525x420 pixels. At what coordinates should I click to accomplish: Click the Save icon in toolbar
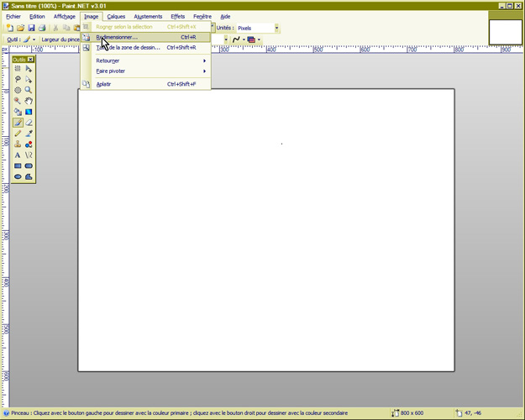[x=30, y=28]
